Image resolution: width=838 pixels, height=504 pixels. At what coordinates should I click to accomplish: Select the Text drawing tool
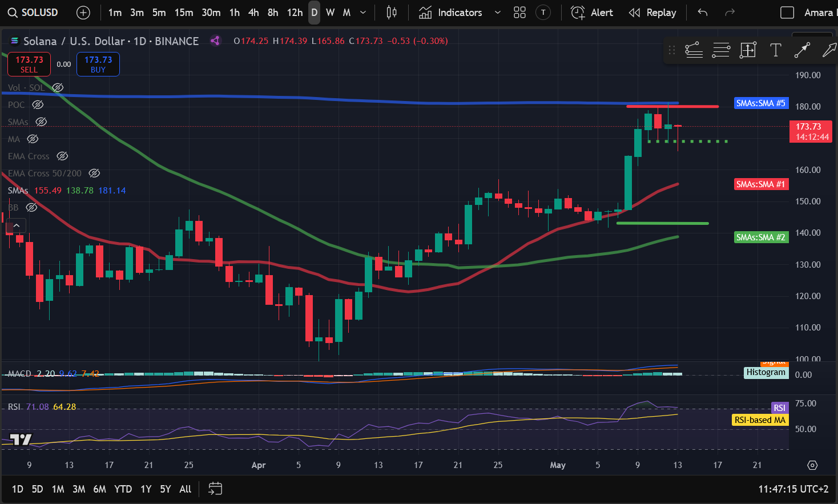click(775, 50)
